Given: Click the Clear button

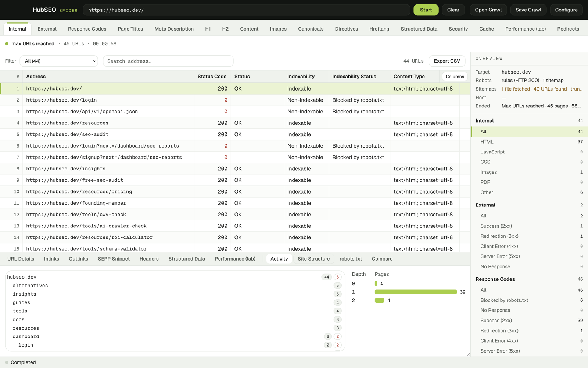Looking at the screenshot, I should pyautogui.click(x=453, y=10).
